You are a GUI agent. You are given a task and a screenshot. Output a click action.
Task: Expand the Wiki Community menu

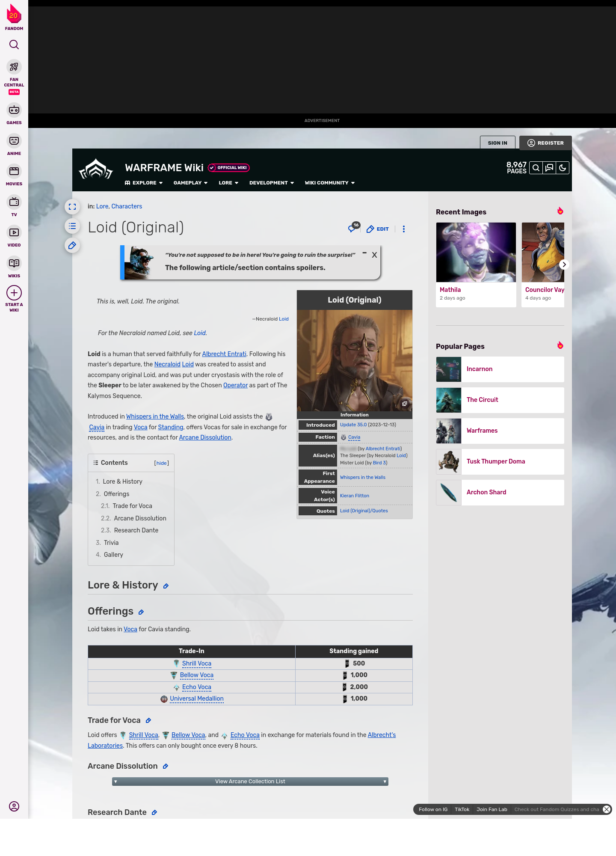pyautogui.click(x=330, y=183)
